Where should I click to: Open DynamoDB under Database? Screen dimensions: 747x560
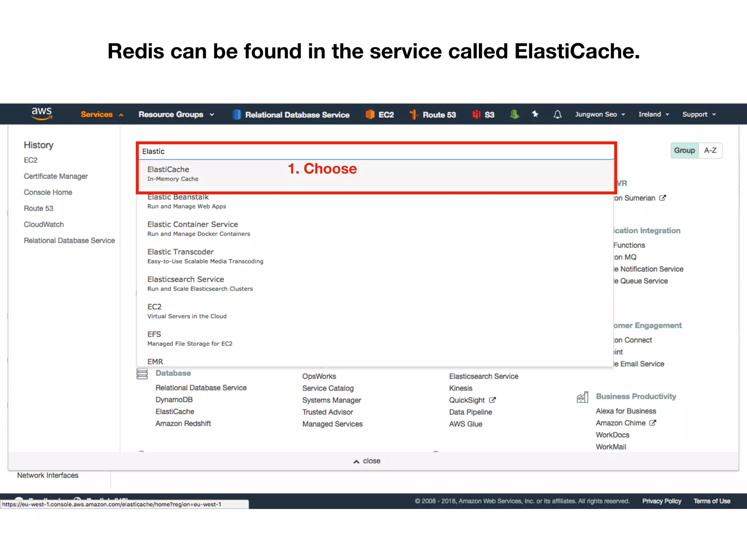tap(174, 400)
